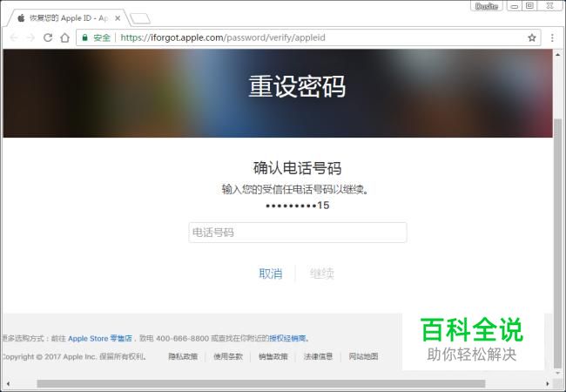Click the Chrome profile button in title bar

[x=487, y=6]
